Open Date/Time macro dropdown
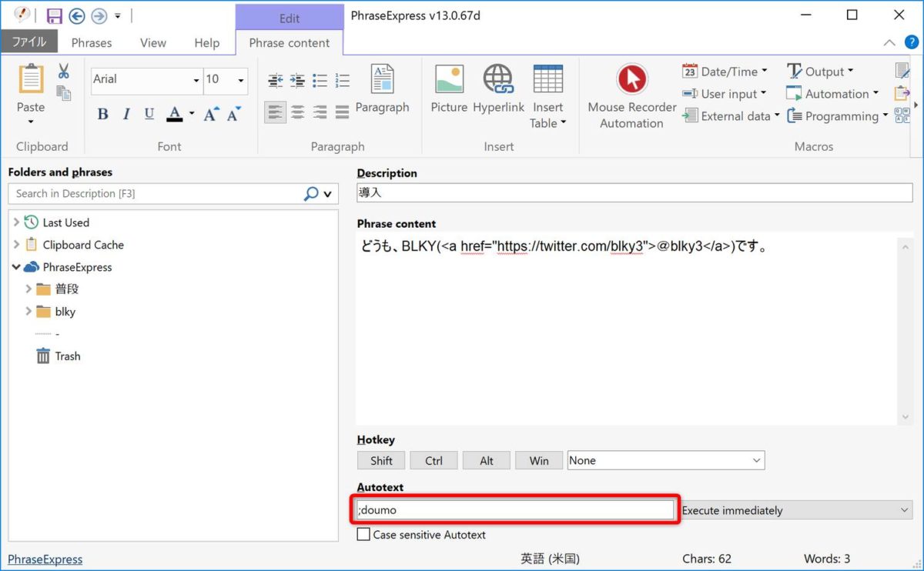The width and height of the screenshot is (924, 571). click(x=725, y=72)
